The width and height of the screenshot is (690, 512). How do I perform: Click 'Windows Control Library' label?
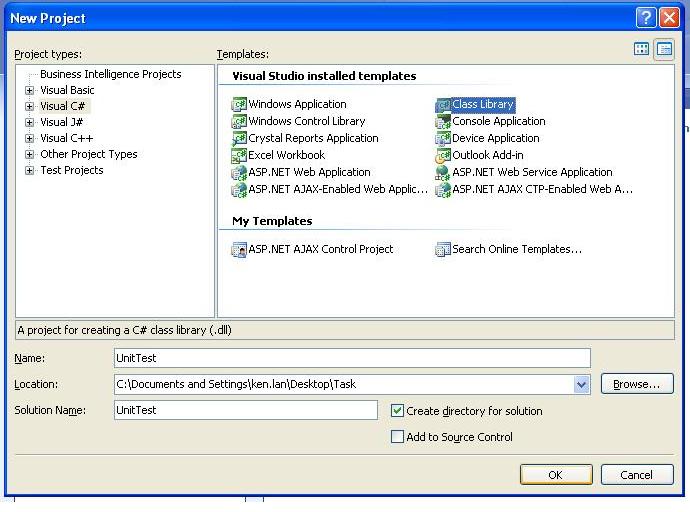click(x=307, y=121)
